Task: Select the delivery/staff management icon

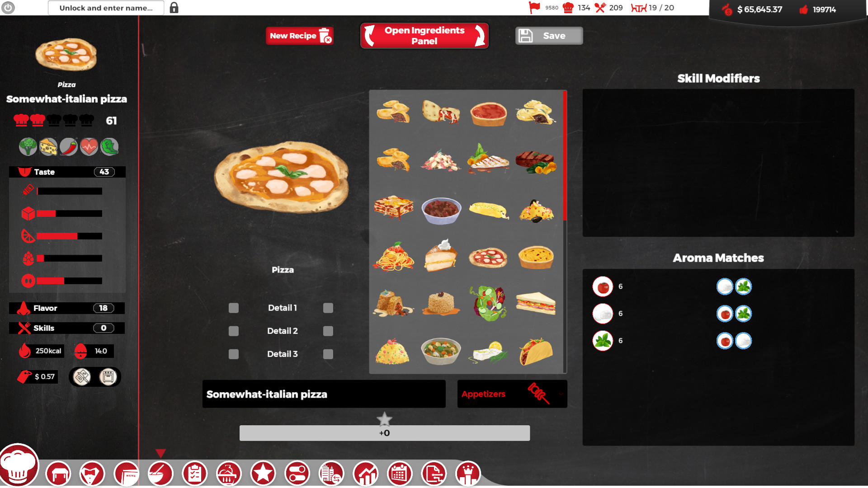Action: (x=92, y=474)
